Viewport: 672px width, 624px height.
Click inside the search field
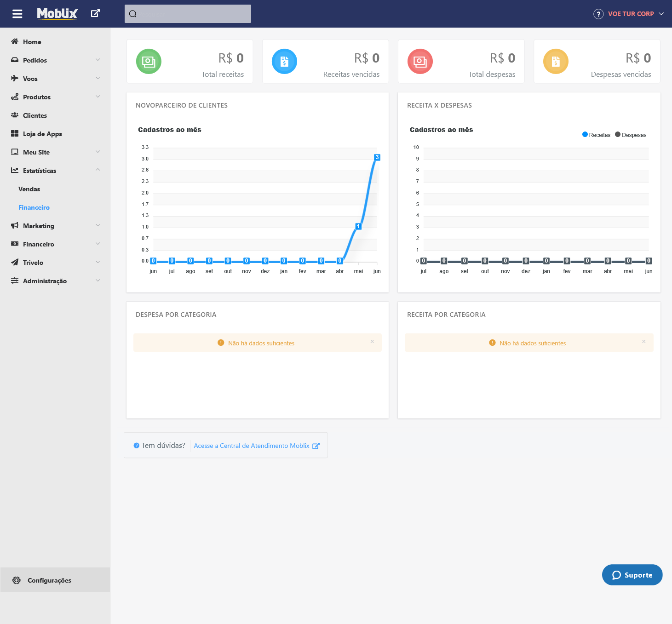pos(188,13)
